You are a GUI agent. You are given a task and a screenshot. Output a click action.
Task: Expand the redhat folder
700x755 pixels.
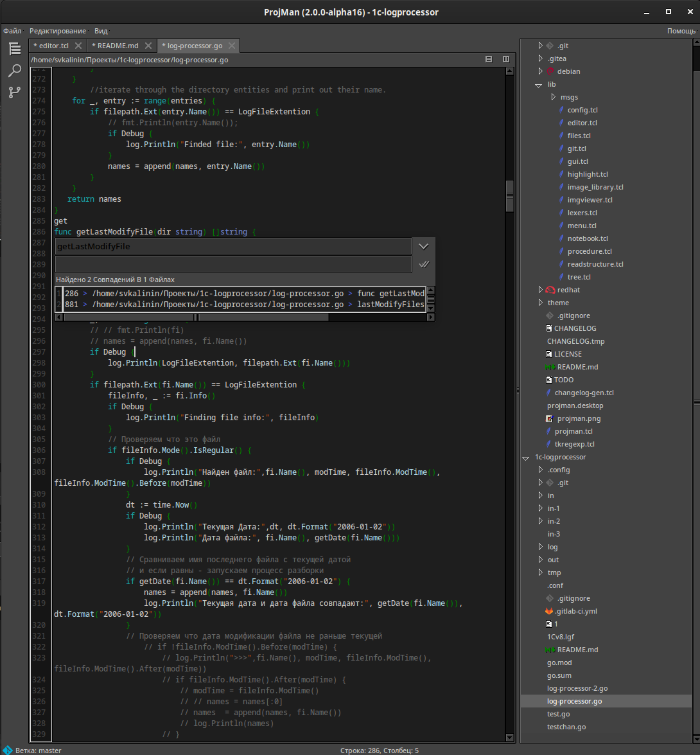click(x=540, y=290)
